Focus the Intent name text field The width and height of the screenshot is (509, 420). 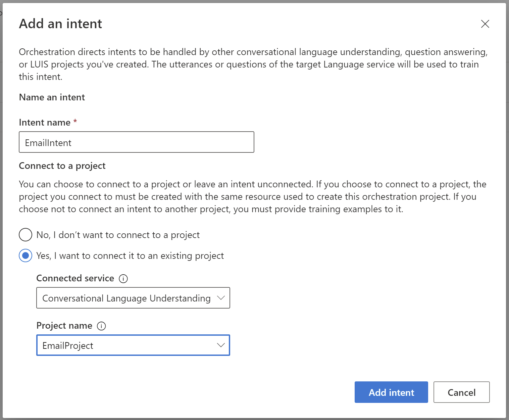[x=136, y=142]
